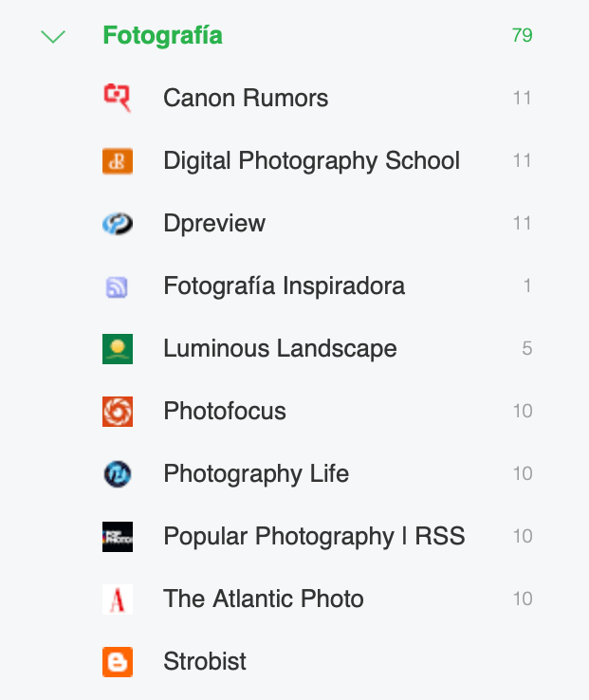This screenshot has width=589, height=700.
Task: Select Digital Photography School feed
Action: (x=311, y=160)
